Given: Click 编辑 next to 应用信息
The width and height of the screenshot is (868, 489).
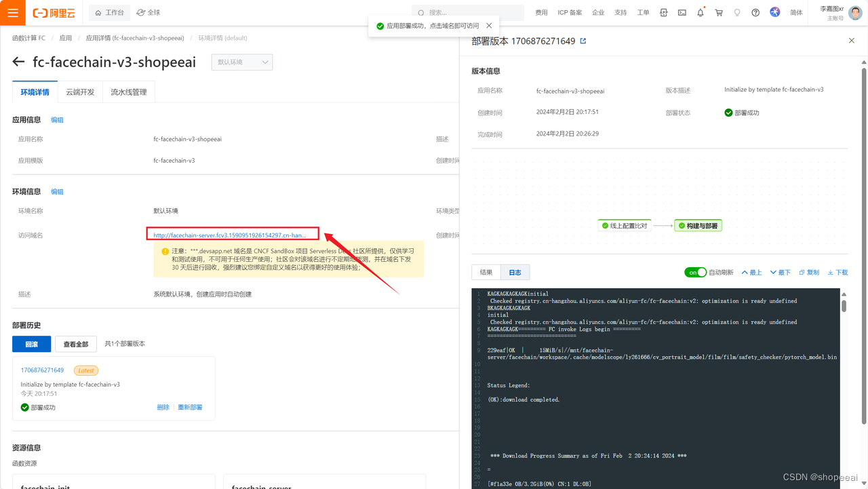Looking at the screenshot, I should tap(57, 120).
